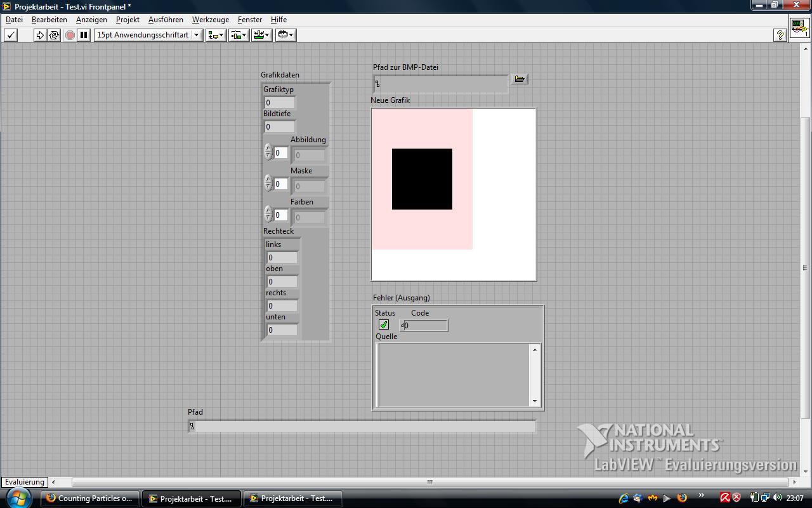Viewport: 812px width, 508px height.
Task: Click the Pause button in toolbar
Action: coord(84,36)
